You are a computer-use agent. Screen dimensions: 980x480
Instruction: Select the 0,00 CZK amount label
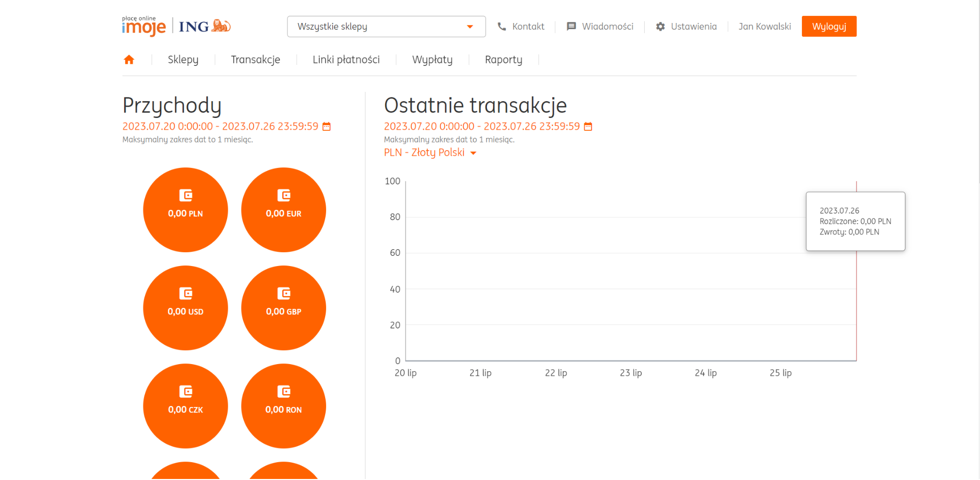coord(186,410)
